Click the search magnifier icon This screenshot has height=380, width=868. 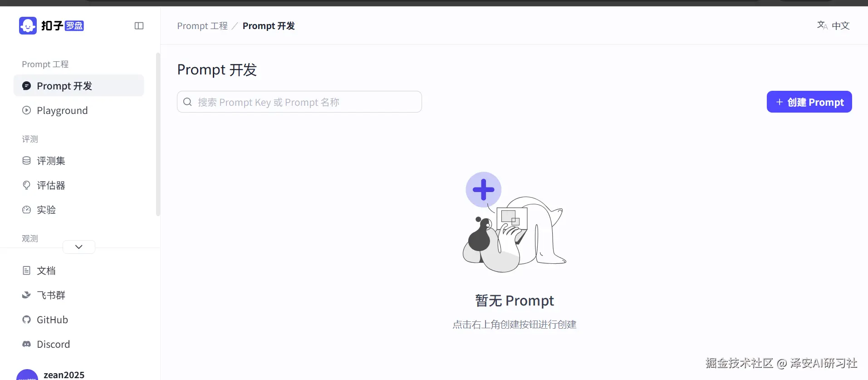point(187,102)
